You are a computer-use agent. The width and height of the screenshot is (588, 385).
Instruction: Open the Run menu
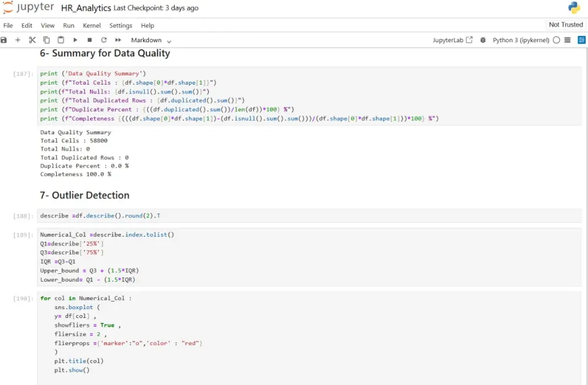[x=69, y=25]
